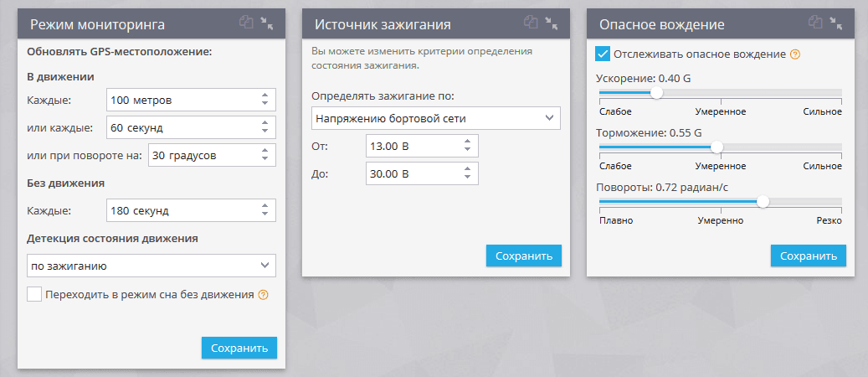Decrease the 180 секунд idle interval
Screen dimensions: 868x377
(265, 214)
